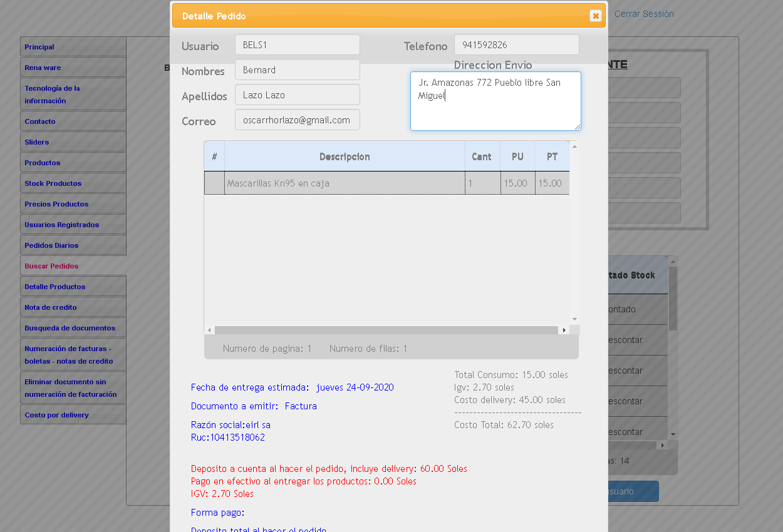Edit the Direccion Envio text area
This screenshot has height=532, width=783.
point(495,101)
